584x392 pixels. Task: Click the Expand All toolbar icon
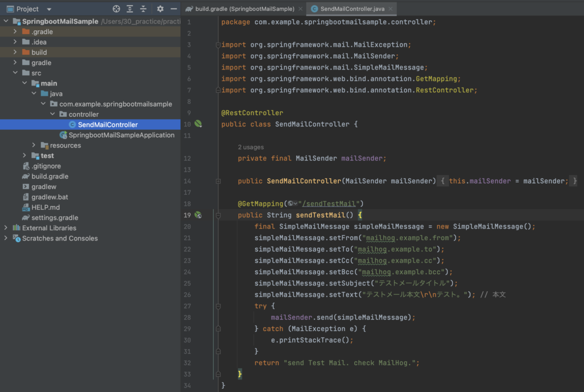[130, 9]
